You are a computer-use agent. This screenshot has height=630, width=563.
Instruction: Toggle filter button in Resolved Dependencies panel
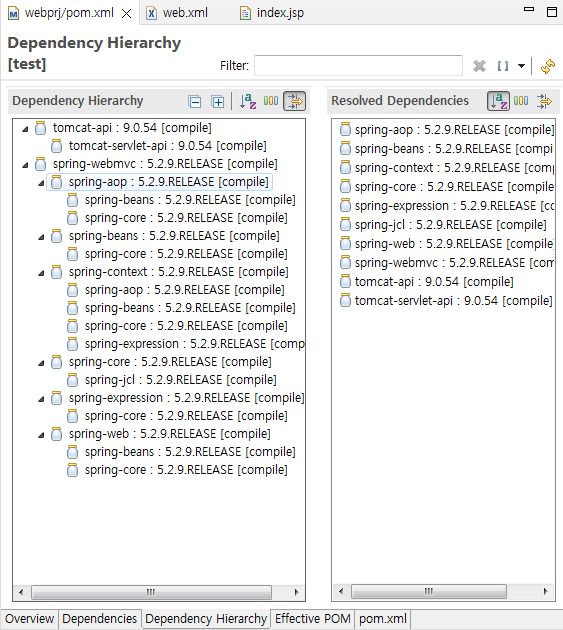click(545, 101)
